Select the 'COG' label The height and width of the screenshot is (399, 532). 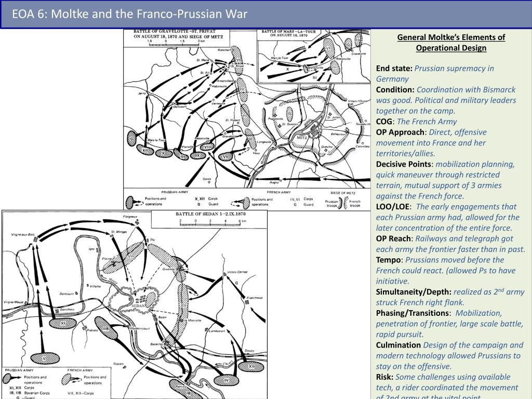tap(384, 122)
